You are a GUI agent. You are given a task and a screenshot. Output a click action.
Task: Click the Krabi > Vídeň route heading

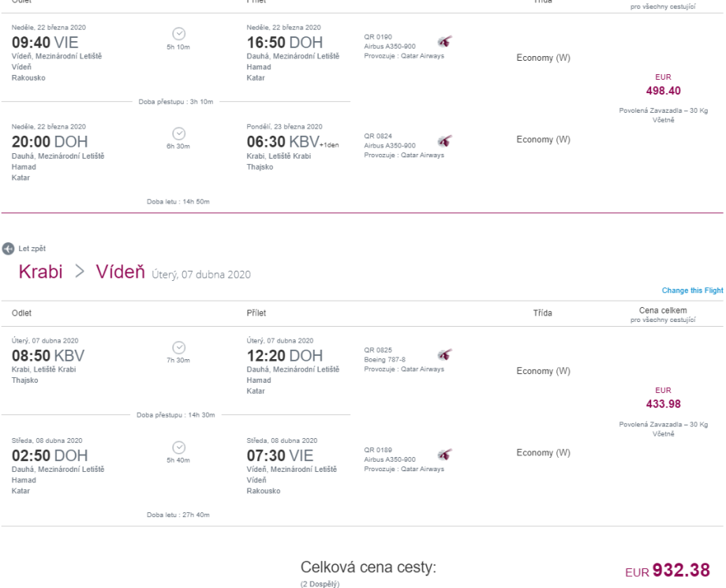(x=82, y=272)
